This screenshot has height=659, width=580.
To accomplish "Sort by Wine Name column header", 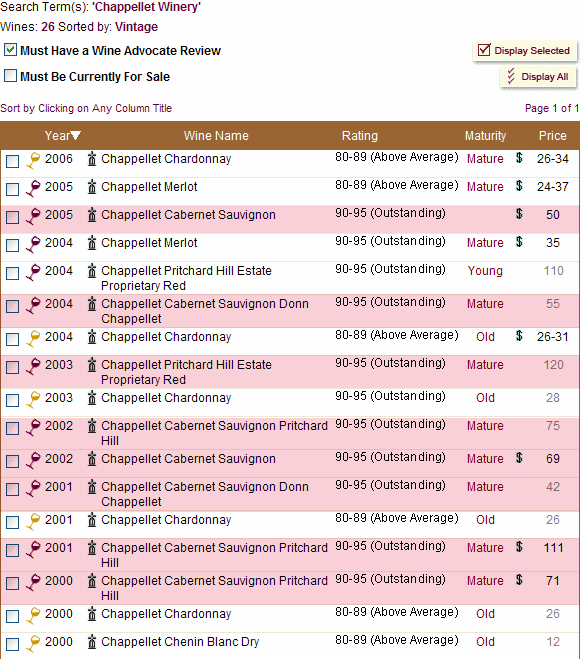I will click(216, 136).
